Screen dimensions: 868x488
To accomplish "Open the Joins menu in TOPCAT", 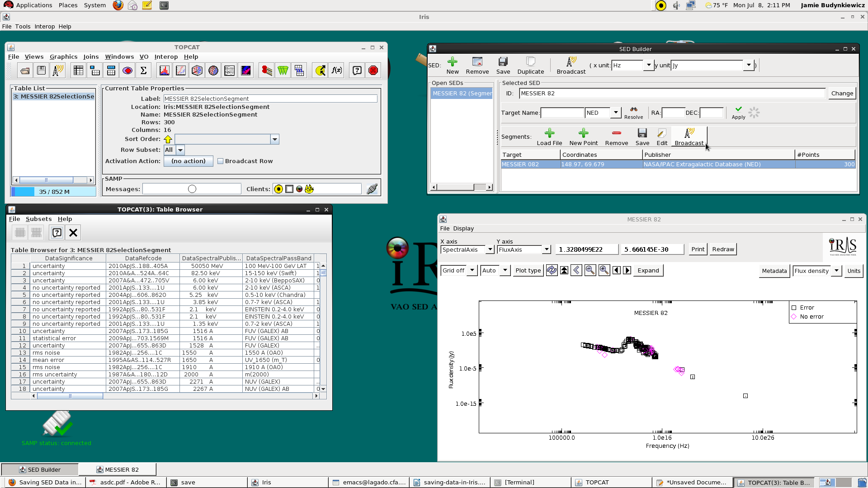I will pos(91,57).
